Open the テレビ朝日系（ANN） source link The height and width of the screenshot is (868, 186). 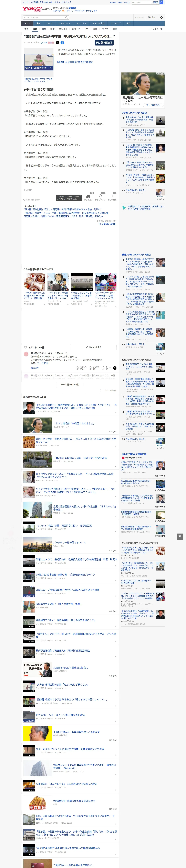107,224
